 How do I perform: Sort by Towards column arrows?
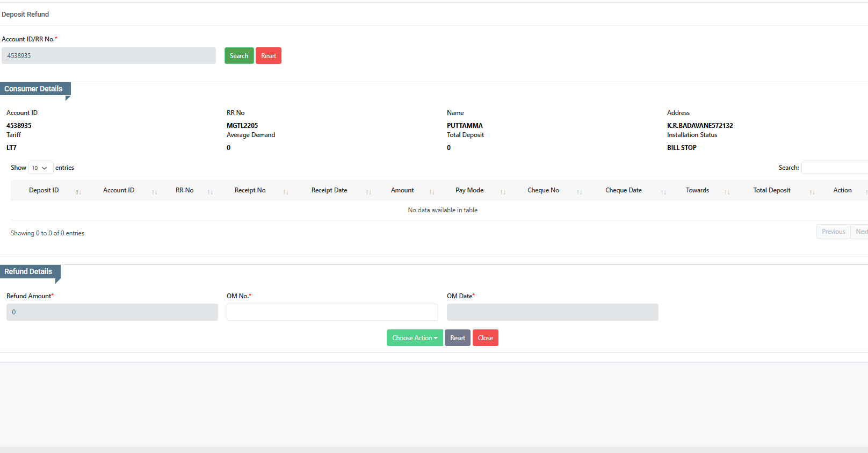pos(727,192)
